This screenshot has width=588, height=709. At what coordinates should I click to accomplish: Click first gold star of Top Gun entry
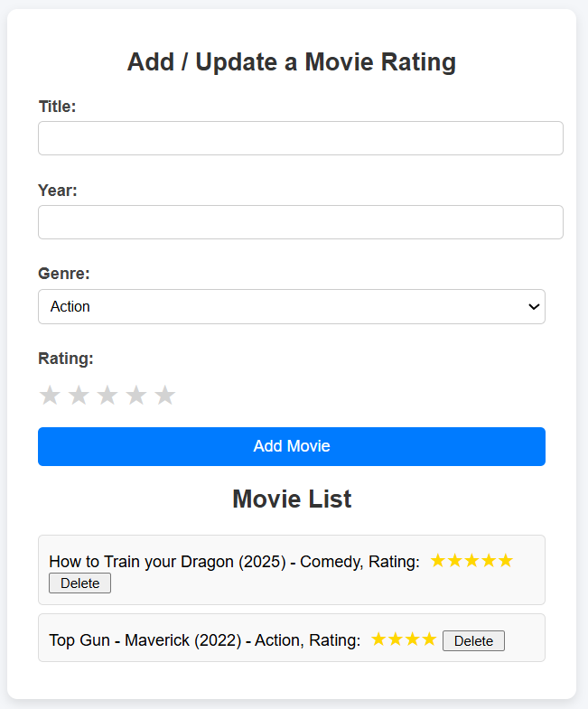click(379, 639)
